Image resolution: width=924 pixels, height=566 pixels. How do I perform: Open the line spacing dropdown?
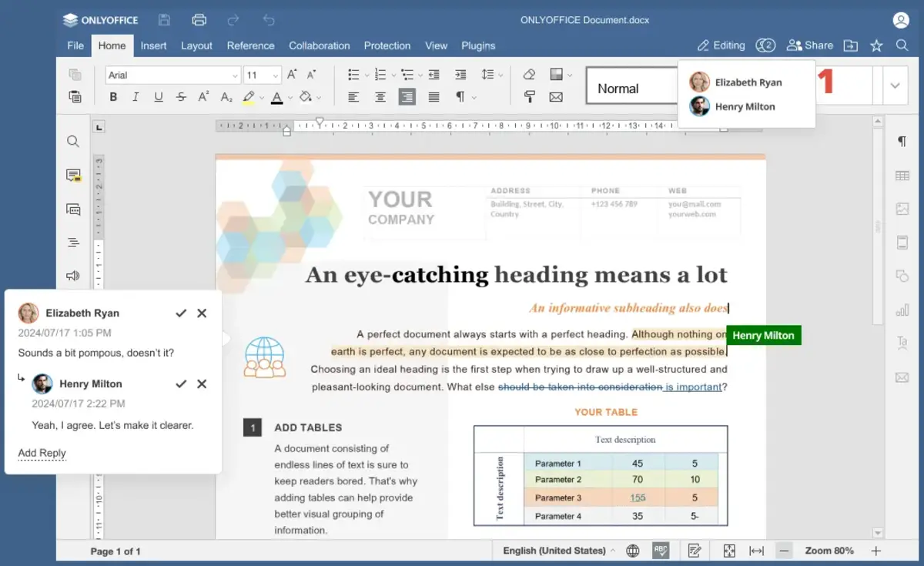500,75
